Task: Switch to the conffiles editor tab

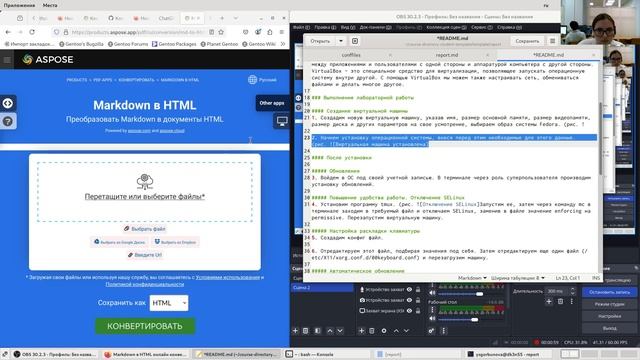Action: [351, 55]
